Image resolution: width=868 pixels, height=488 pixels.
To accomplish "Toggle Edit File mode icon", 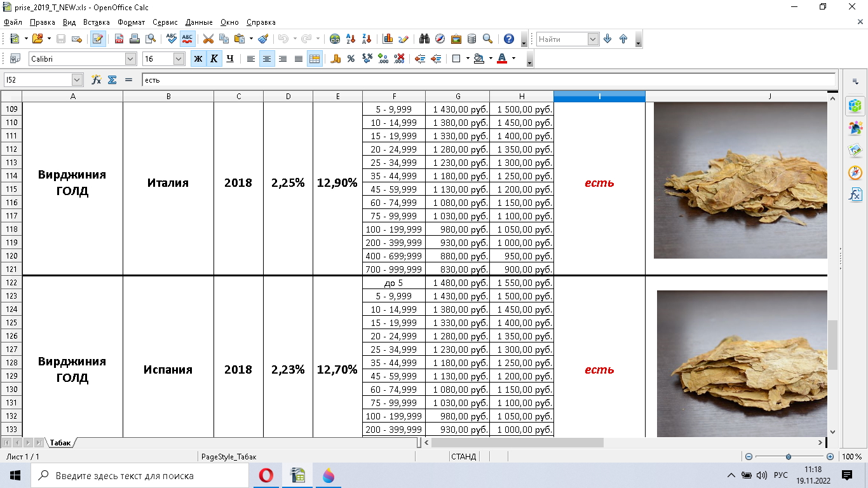I will pos(98,39).
